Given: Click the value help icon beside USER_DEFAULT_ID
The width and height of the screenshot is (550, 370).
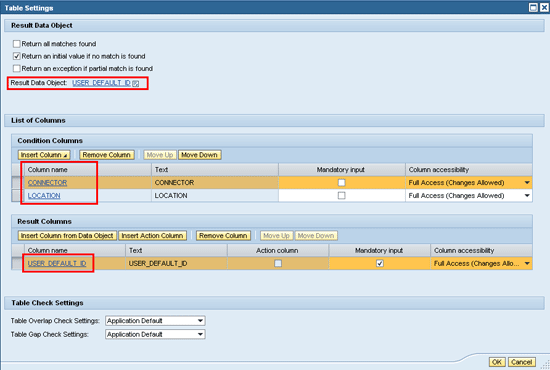Looking at the screenshot, I should [x=136, y=83].
